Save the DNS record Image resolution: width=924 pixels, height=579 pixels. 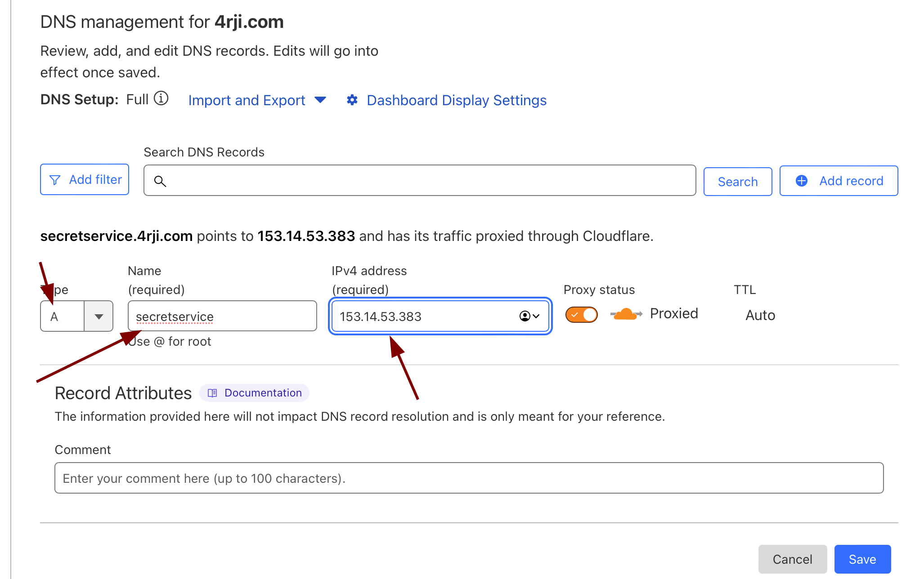pyautogui.click(x=862, y=559)
